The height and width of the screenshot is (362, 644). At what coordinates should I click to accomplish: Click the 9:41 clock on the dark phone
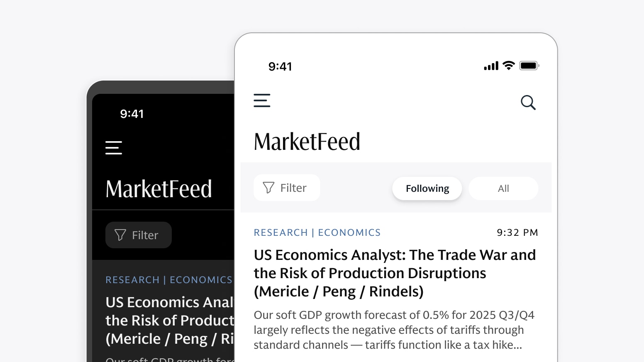pos(132,114)
